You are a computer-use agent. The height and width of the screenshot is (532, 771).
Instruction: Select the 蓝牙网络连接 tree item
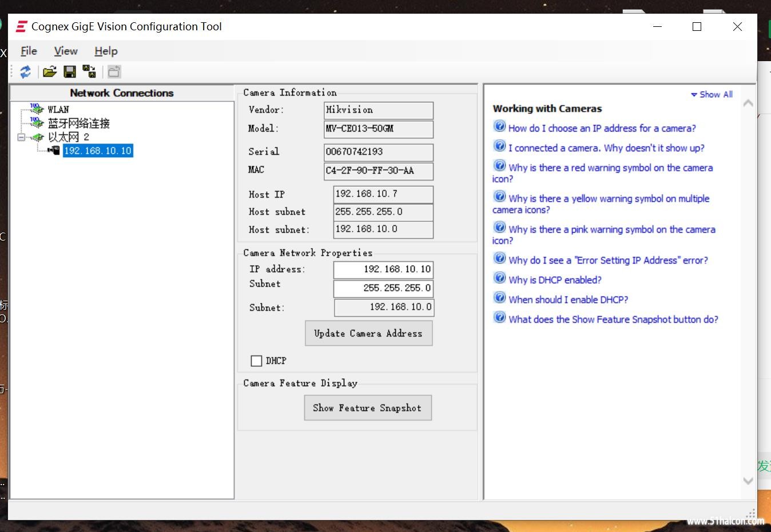point(78,123)
